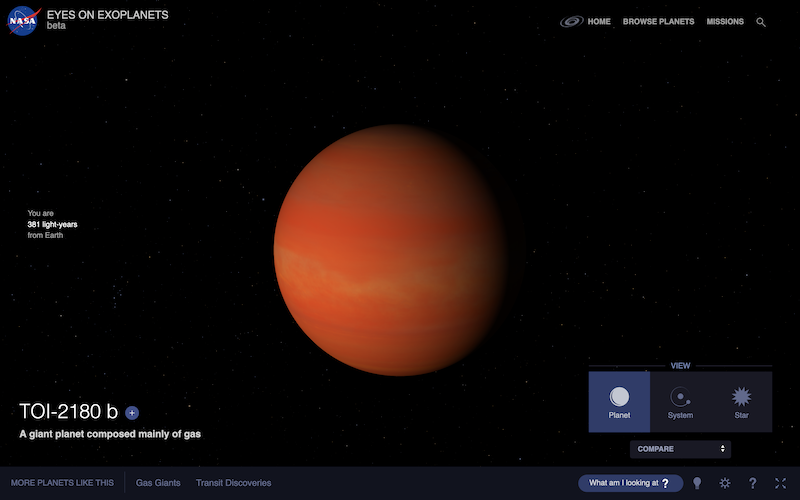This screenshot has width=800, height=500.
Task: Click the galaxy icon beside Home
Action: [x=572, y=21]
